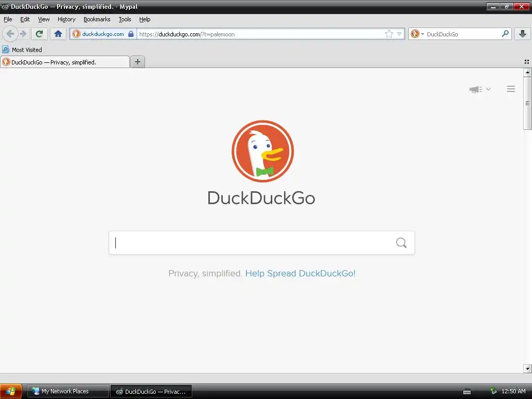Submit search with the page magnifier icon
The height and width of the screenshot is (399, 532).
click(x=402, y=243)
